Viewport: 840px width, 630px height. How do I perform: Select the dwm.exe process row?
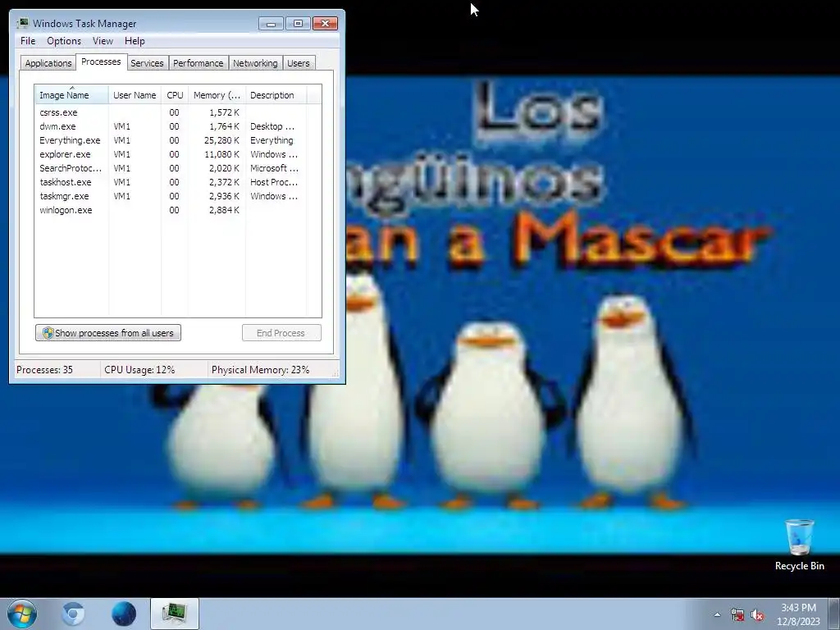[x=171, y=126]
